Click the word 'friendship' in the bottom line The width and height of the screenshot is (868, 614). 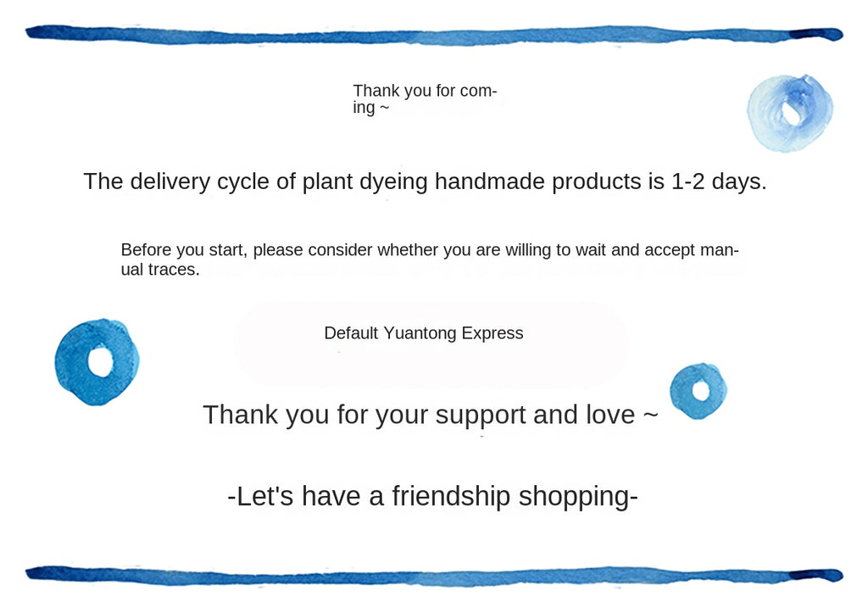point(451,496)
